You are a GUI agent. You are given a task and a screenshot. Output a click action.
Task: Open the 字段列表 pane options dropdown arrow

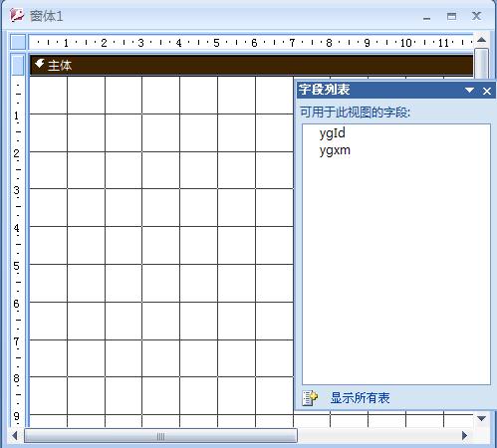pyautogui.click(x=469, y=91)
